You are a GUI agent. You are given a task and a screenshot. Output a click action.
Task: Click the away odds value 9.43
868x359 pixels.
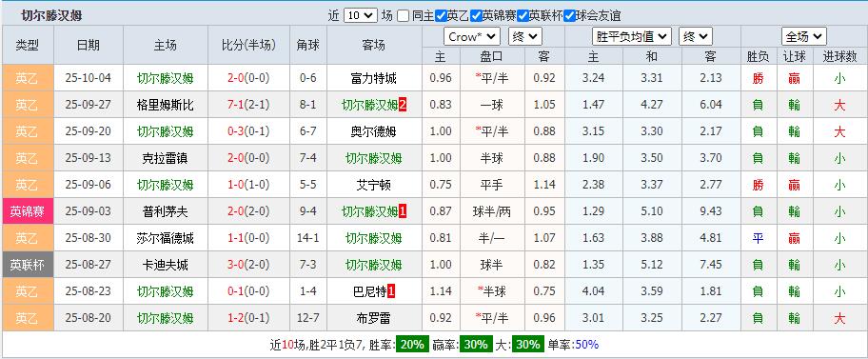click(711, 211)
